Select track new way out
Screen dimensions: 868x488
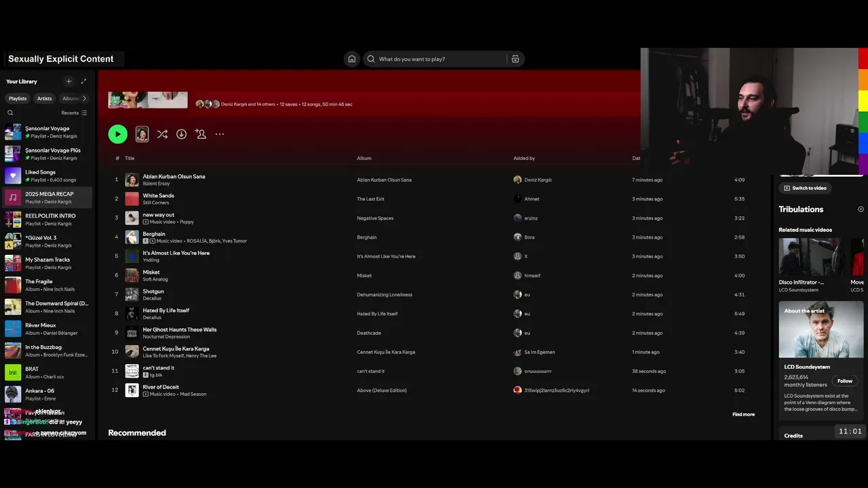pyautogui.click(x=158, y=215)
